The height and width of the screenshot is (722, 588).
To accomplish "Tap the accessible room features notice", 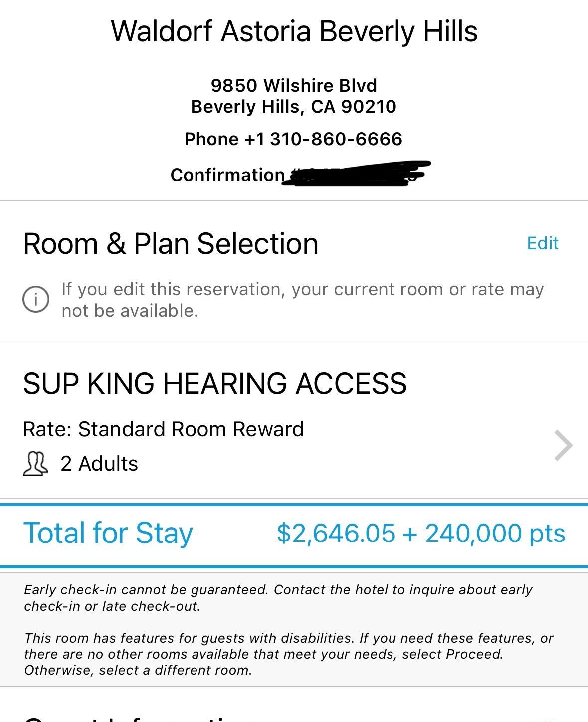I will (x=289, y=654).
